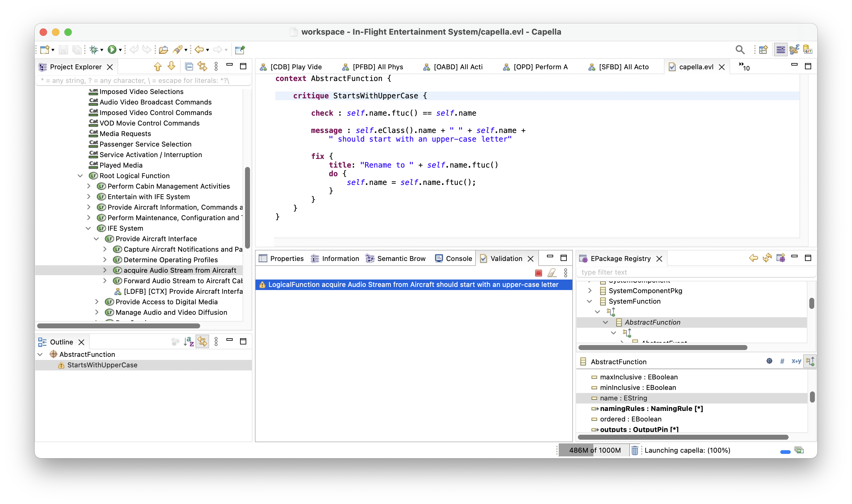Click the Run launch button in toolbar
852x504 pixels.
pyautogui.click(x=112, y=50)
